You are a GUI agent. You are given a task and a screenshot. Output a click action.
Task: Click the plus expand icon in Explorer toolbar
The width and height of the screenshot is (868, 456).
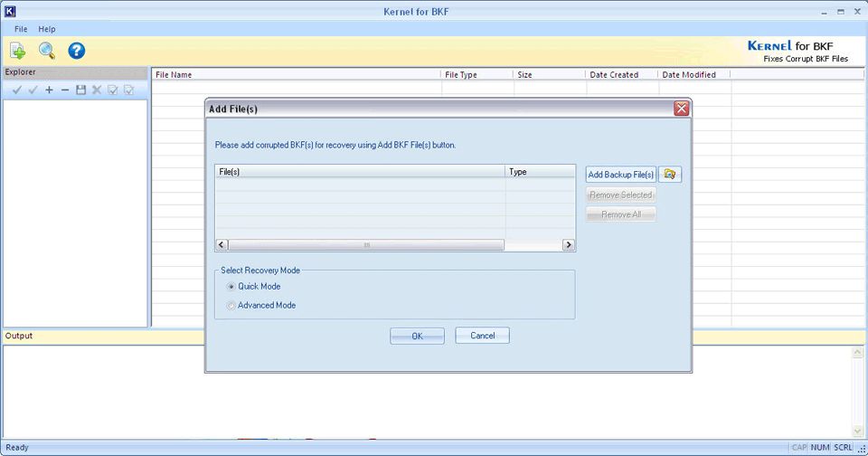(x=49, y=90)
